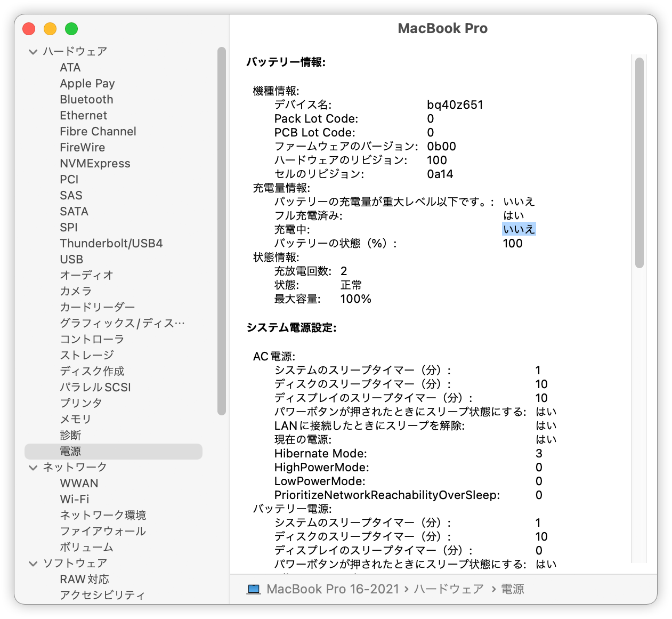Click the detail pane scrollbar thumb
Image resolution: width=672 pixels, height=619 pixels.
pos(639,163)
